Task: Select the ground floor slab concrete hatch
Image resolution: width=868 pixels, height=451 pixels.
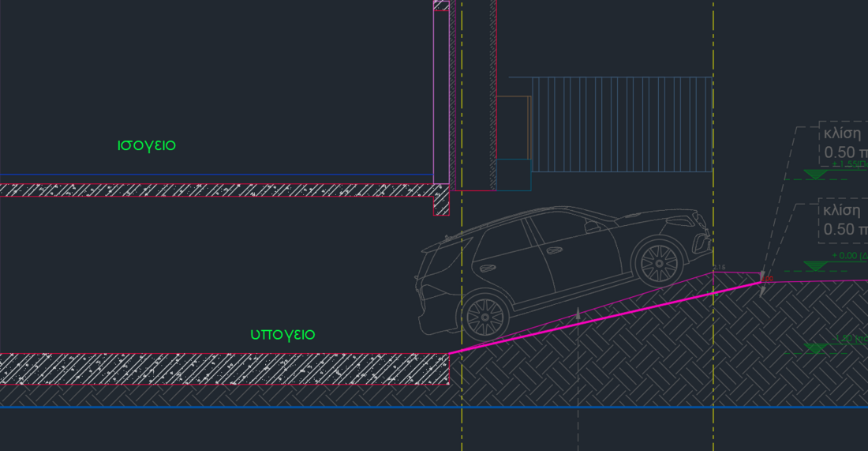Action: coord(213,190)
